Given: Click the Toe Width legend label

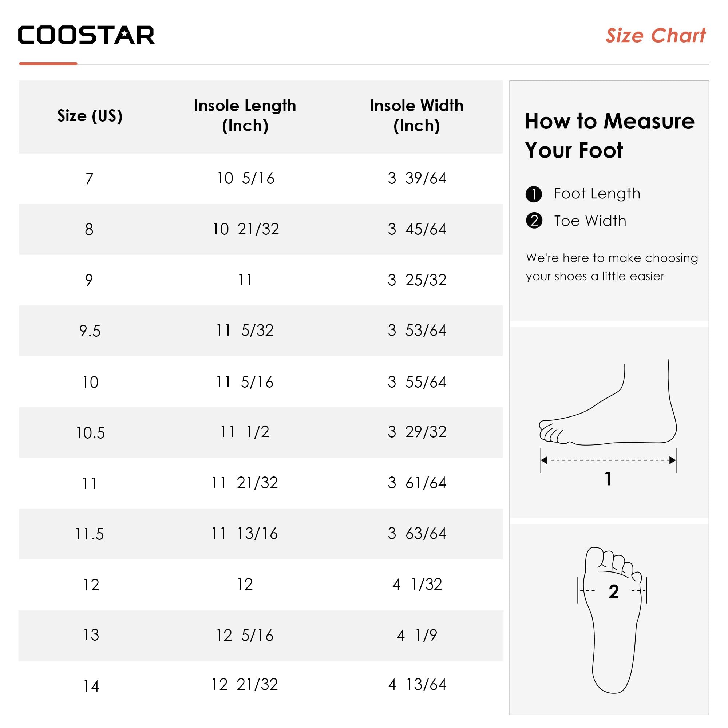Looking at the screenshot, I should click(590, 221).
